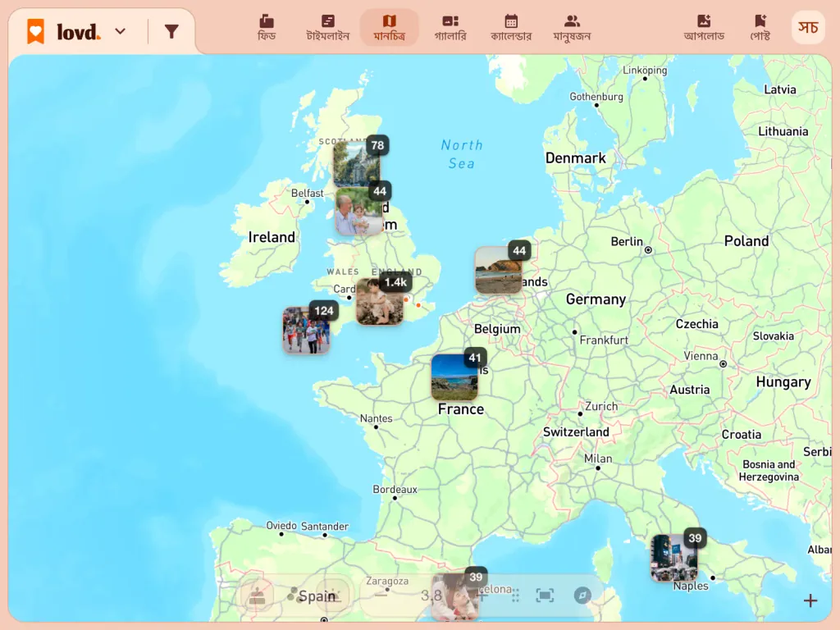Zoom out with the minus button
This screenshot has width=840, height=630.
point(381,596)
